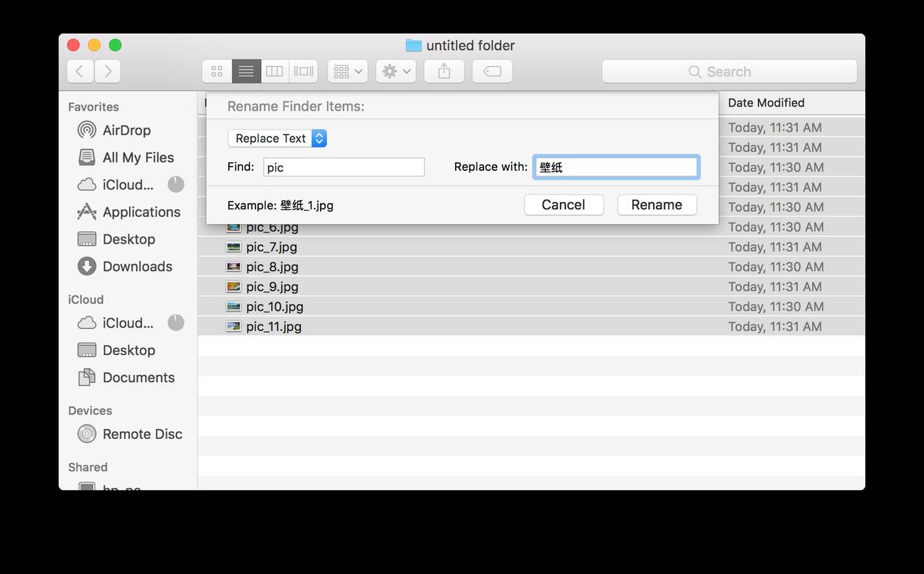Switch to Cover Flow view
This screenshot has width=924, height=574.
tap(303, 71)
